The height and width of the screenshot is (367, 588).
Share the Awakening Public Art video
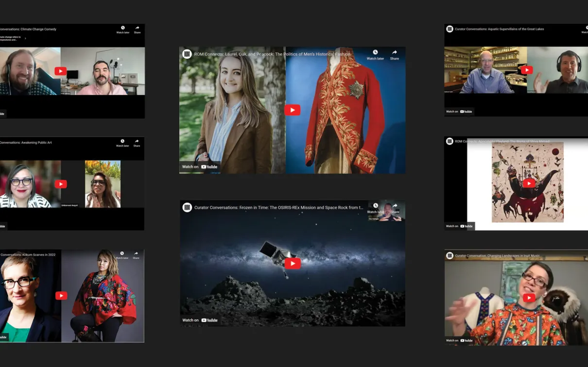coord(137,143)
